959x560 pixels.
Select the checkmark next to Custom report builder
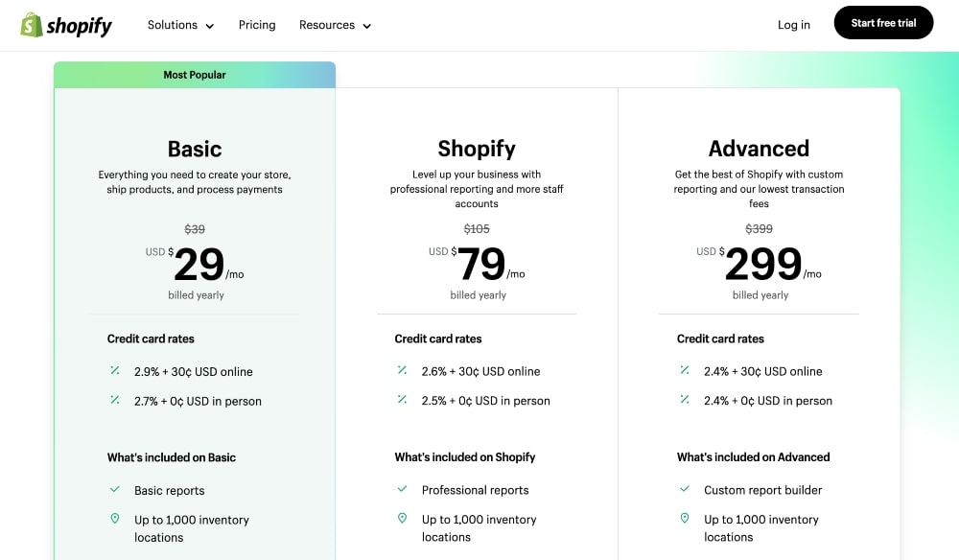pos(685,490)
